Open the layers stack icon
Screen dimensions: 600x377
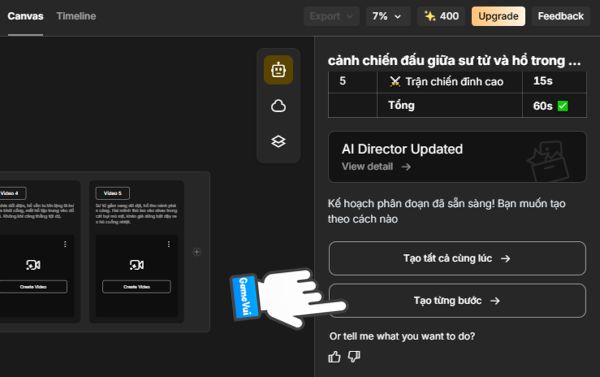[278, 141]
